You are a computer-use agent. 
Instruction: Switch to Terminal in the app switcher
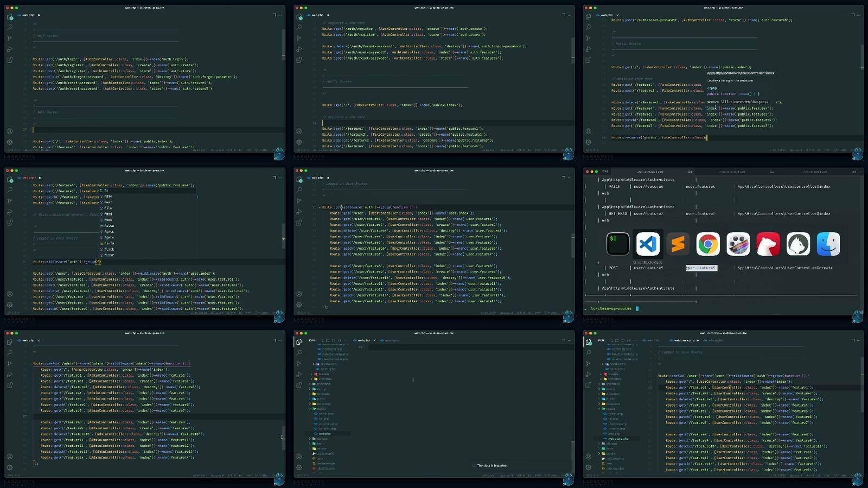[x=618, y=244]
